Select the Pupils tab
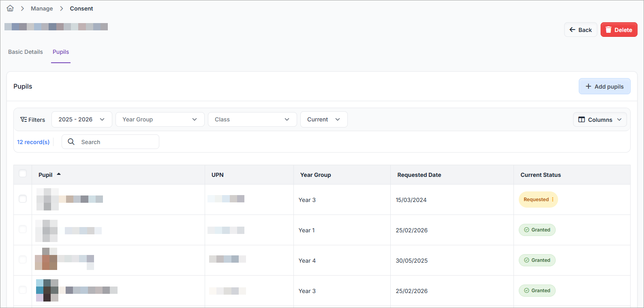This screenshot has height=308, width=644. (61, 52)
